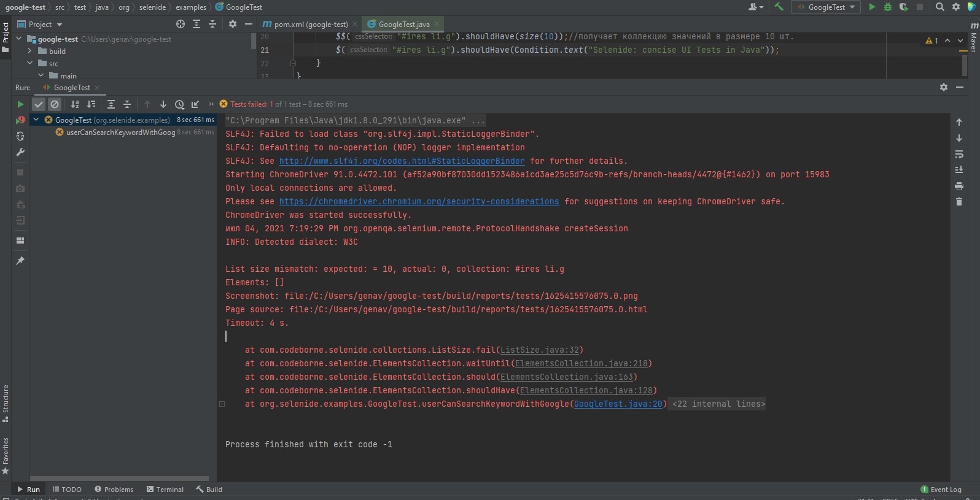The image size is (980, 500).
Task: Open Search Everywhere magnifier
Action: coord(940,7)
